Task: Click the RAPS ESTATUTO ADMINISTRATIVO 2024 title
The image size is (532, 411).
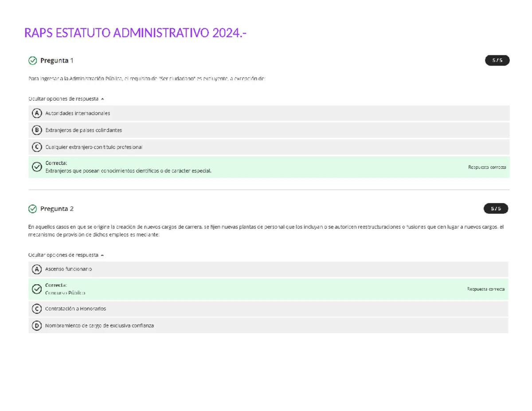Action: [x=135, y=33]
